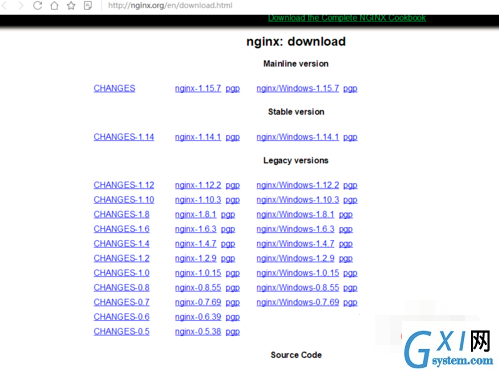The width and height of the screenshot is (500, 369).
Task: Download nginx-1.2.9 source
Action: tap(196, 258)
